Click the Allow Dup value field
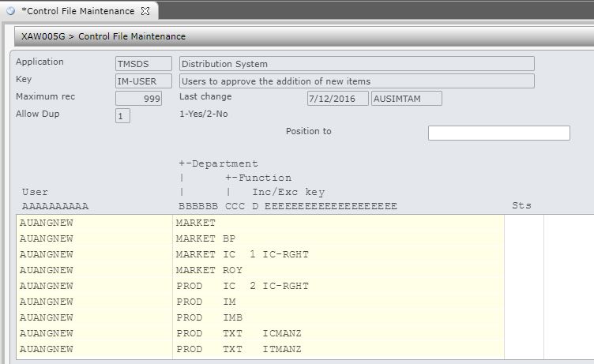This screenshot has width=594, height=364. click(x=122, y=116)
